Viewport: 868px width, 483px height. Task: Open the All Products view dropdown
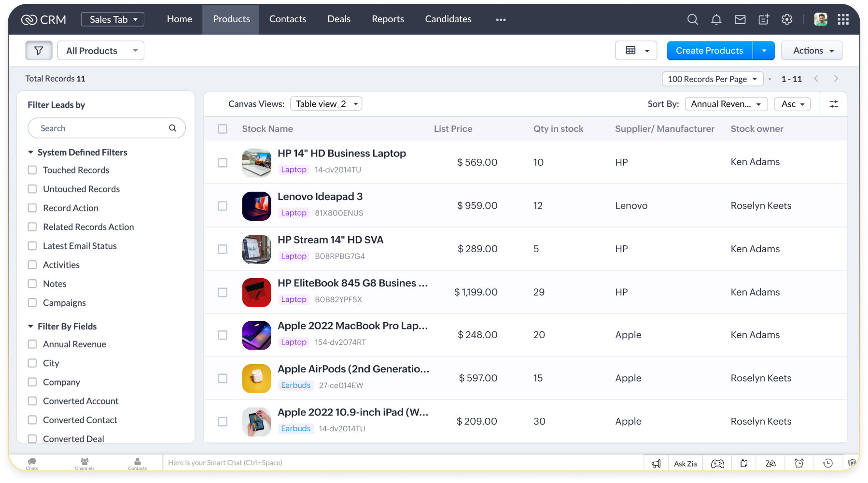click(x=101, y=51)
